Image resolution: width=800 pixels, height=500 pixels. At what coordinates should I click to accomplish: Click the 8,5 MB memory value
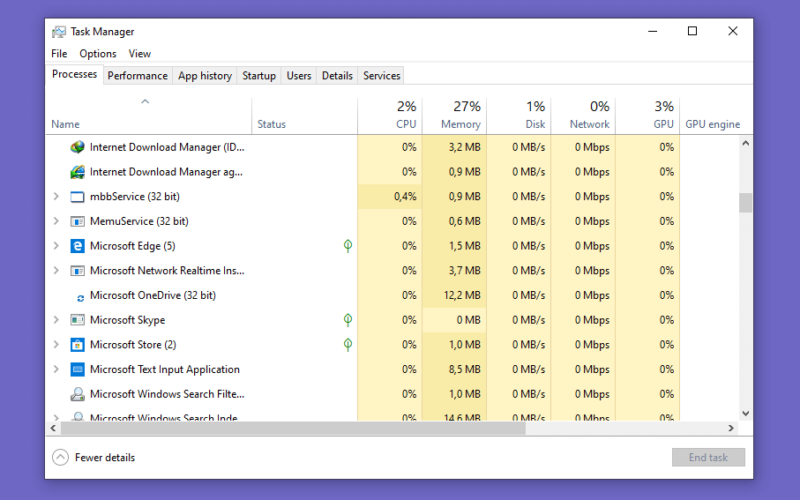pos(465,369)
